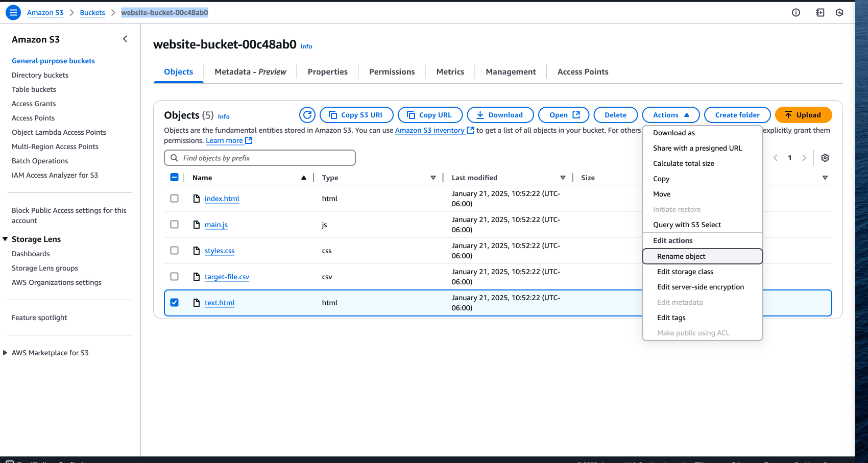Select Edit tags menu entry
The height and width of the screenshot is (463, 868).
coord(703,318)
